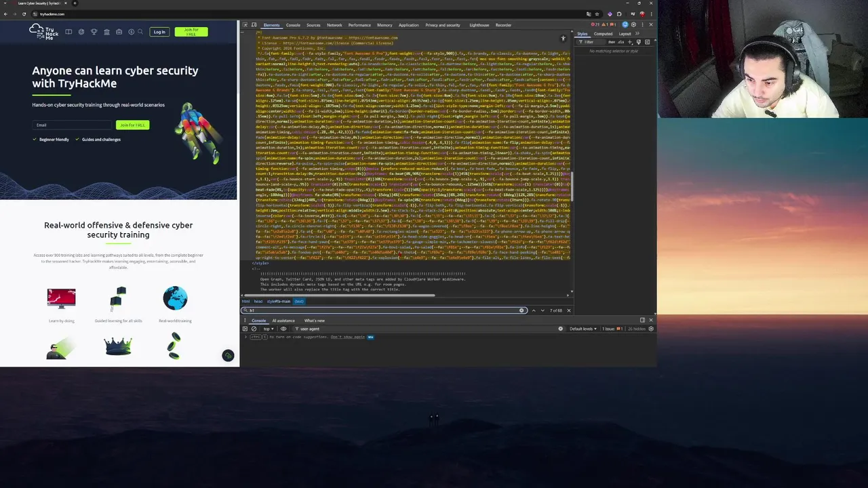Switch to the Memory tab
Screen dimensions: 868x488
(x=384, y=25)
